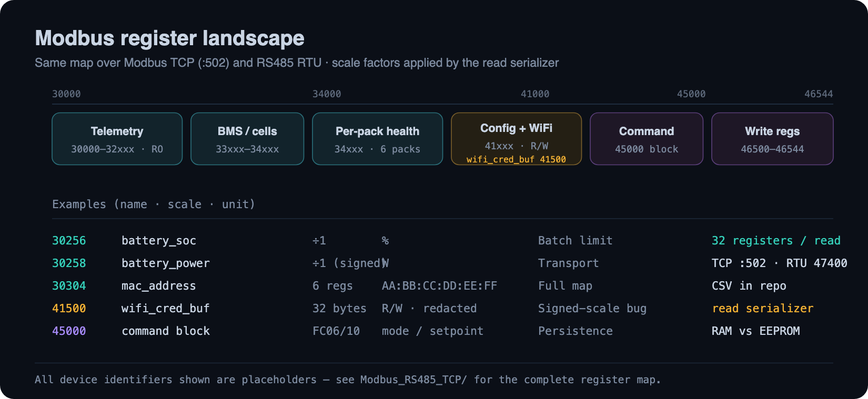Click the RAM vs EEPROM value

coord(755,331)
